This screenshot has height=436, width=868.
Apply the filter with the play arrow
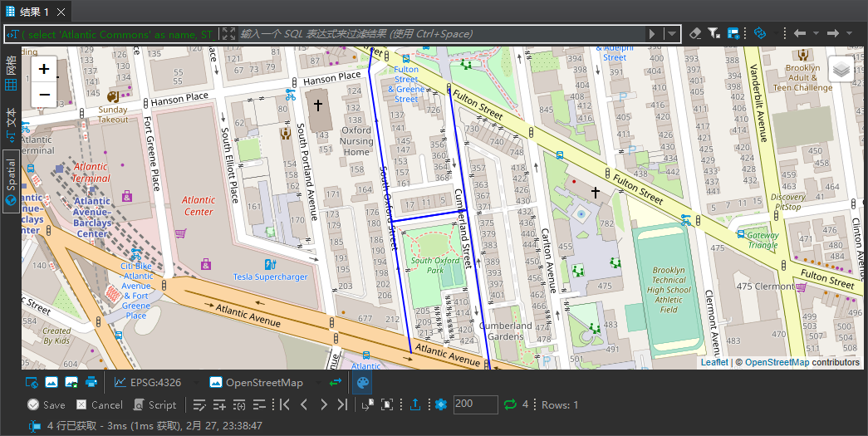click(652, 34)
